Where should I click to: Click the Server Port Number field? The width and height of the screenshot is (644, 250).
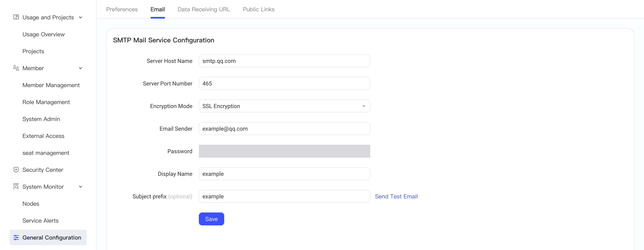click(x=284, y=83)
